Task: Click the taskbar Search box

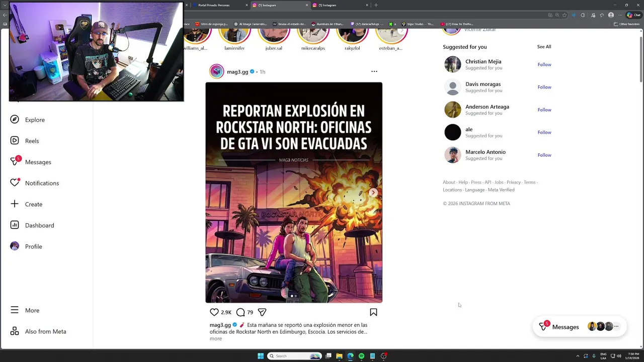Action: click(x=294, y=356)
